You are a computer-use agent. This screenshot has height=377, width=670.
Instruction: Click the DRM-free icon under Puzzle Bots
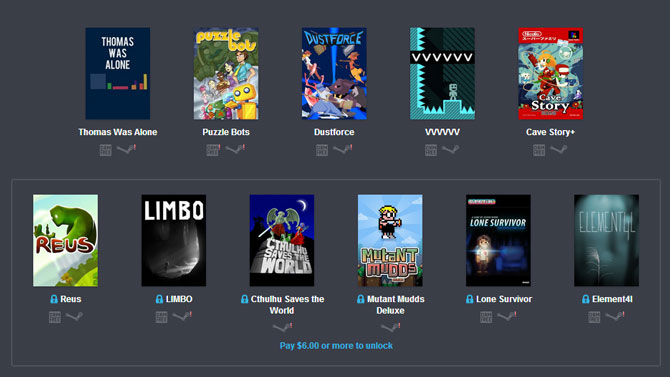(x=213, y=150)
